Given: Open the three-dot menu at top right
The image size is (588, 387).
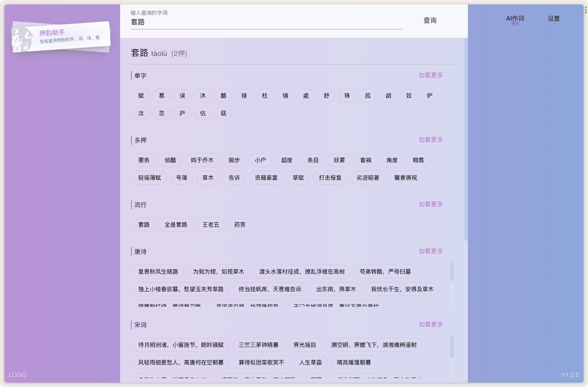Looking at the screenshot, I should [x=585, y=10].
